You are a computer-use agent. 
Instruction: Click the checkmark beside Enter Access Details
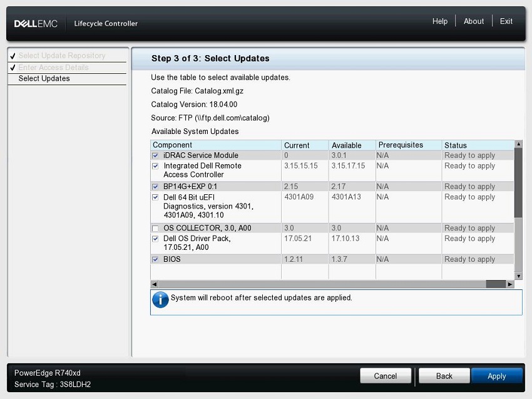pyautogui.click(x=13, y=68)
